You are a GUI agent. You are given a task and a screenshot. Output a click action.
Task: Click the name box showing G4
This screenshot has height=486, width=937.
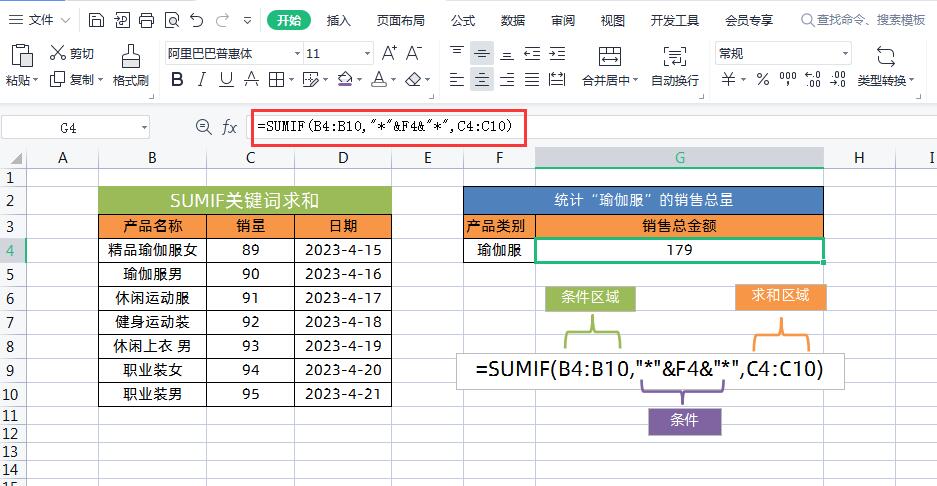tap(68, 127)
